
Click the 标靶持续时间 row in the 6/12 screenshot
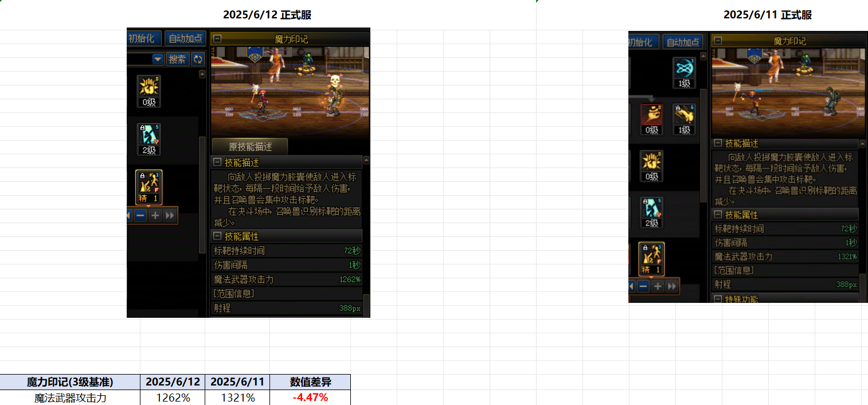pyautogui.click(x=287, y=251)
